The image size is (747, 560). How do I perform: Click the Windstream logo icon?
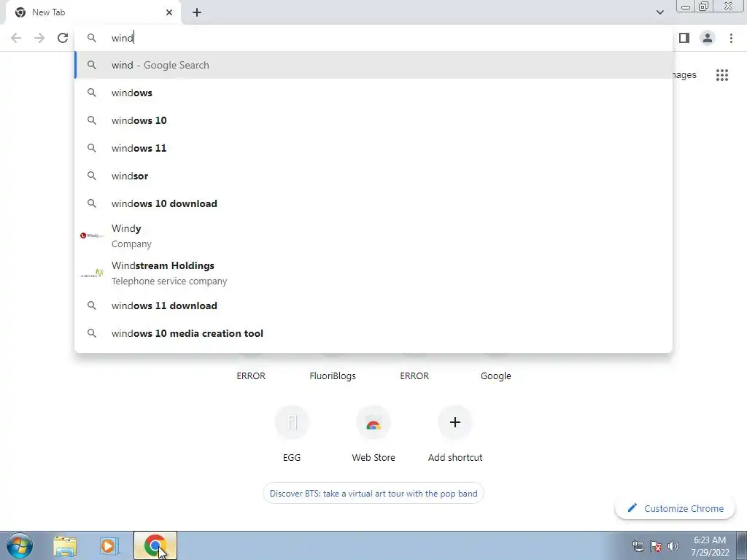point(91,273)
